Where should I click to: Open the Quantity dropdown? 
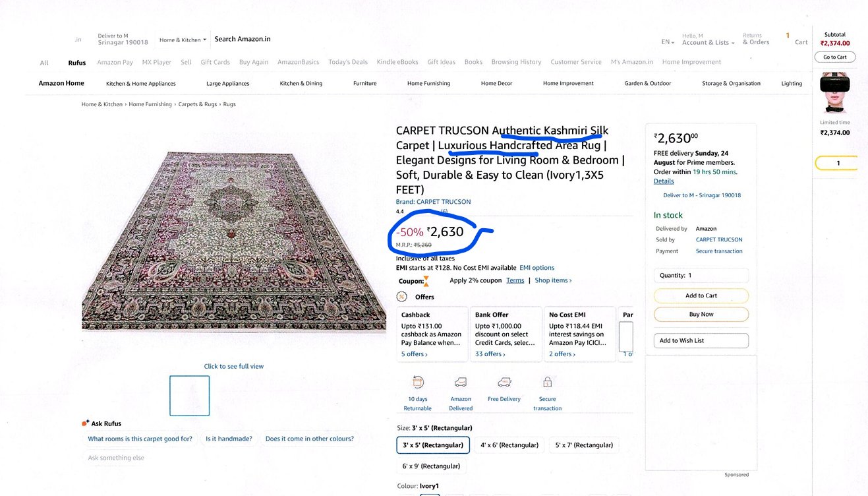click(x=701, y=274)
